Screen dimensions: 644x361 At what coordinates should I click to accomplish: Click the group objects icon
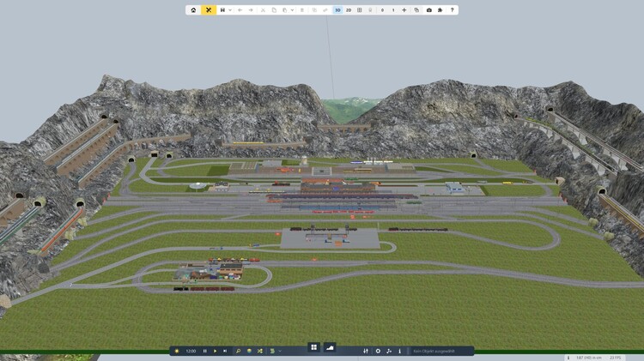314,9
